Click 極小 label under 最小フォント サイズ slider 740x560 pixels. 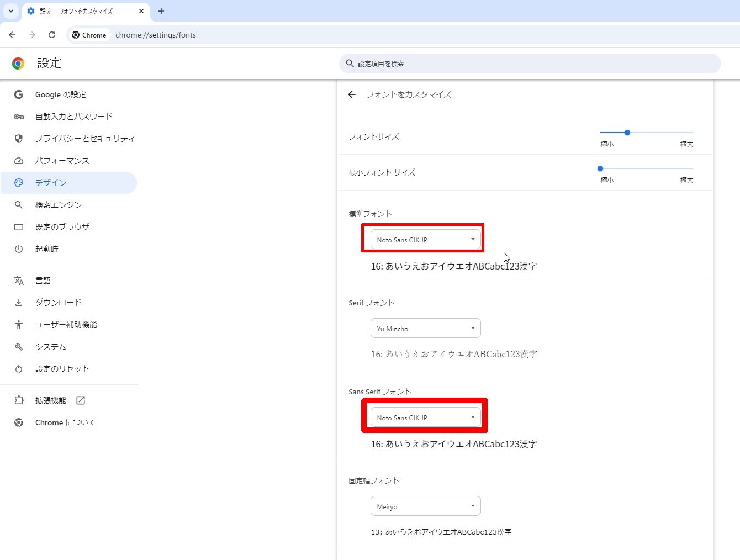[x=607, y=180]
